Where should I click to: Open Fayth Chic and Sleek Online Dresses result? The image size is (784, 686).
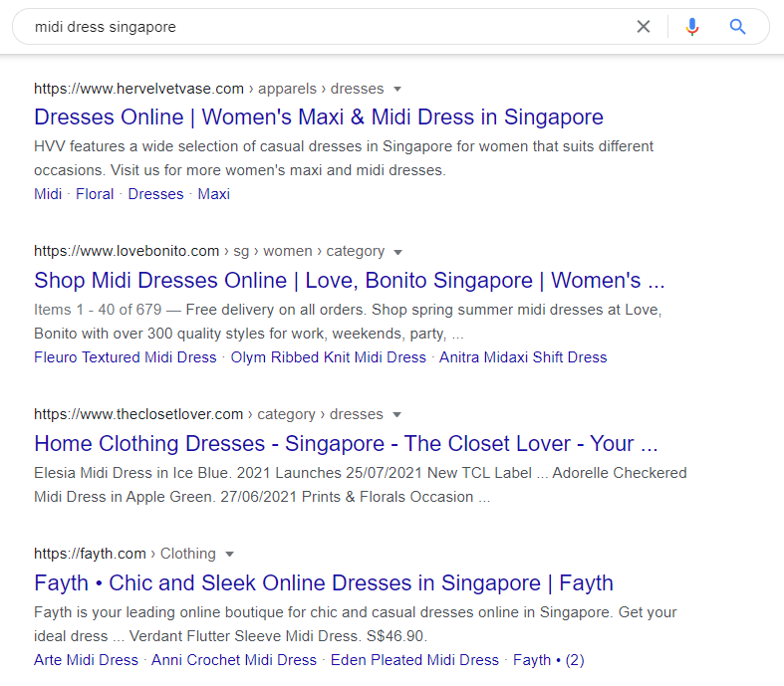(324, 583)
